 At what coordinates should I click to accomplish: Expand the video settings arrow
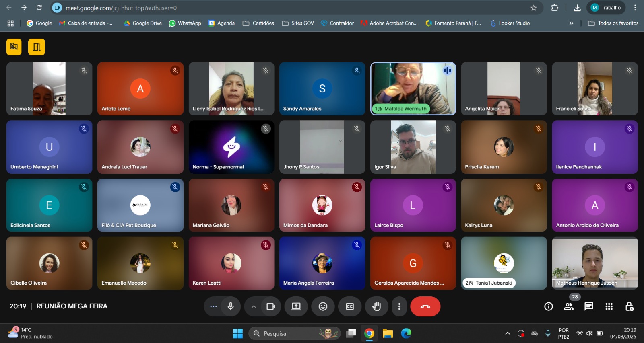pos(254,306)
